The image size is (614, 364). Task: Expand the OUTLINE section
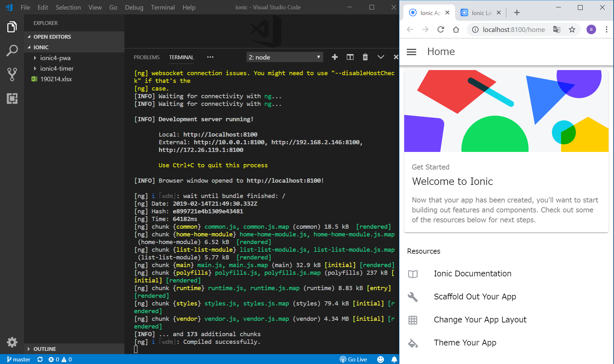click(x=74, y=349)
